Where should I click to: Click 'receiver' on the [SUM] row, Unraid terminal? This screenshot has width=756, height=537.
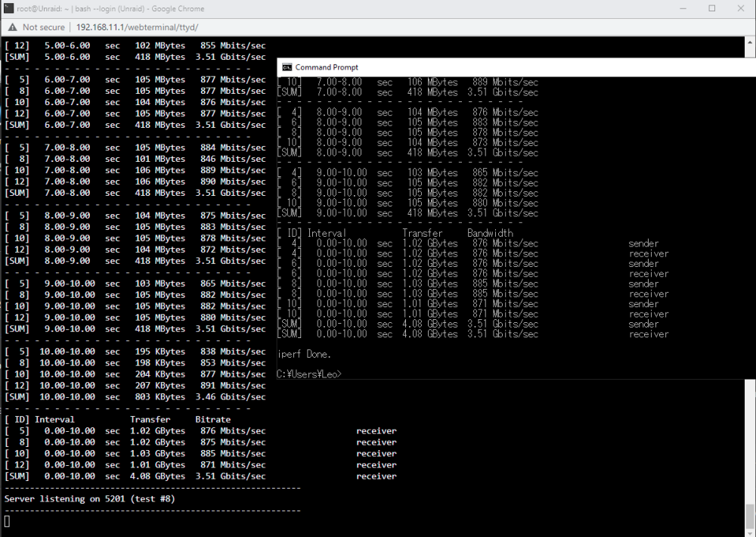tap(376, 476)
